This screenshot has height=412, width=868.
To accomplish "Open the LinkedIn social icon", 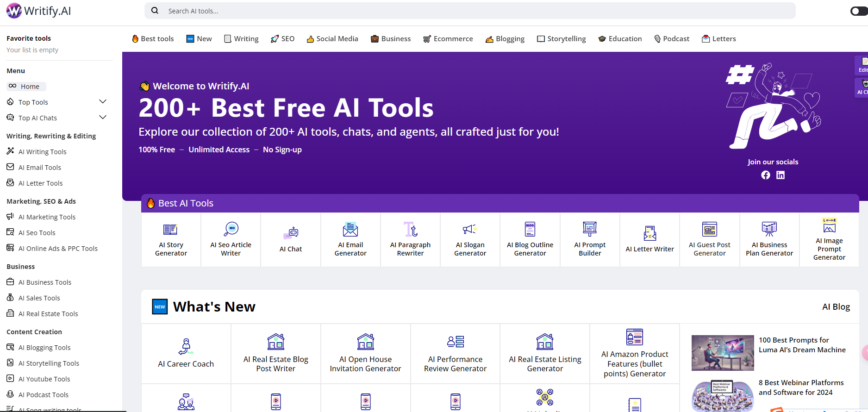I will [x=781, y=175].
